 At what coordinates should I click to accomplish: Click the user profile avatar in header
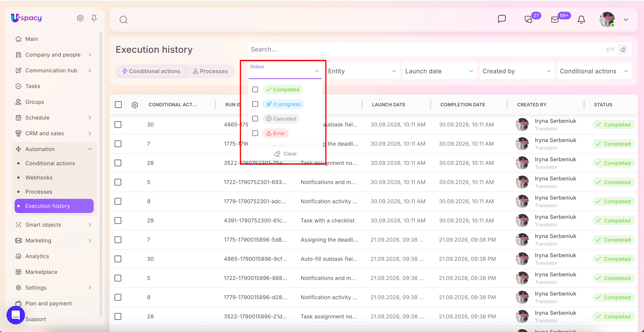coord(607,20)
